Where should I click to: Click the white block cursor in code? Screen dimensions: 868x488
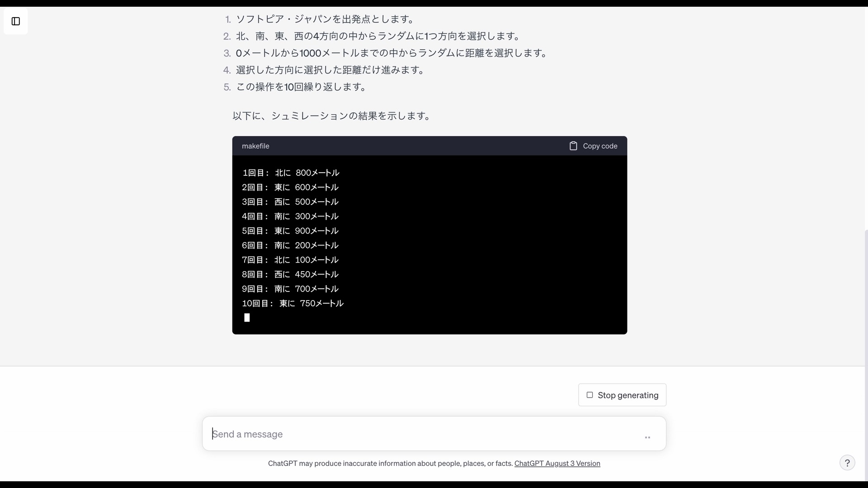click(x=247, y=318)
